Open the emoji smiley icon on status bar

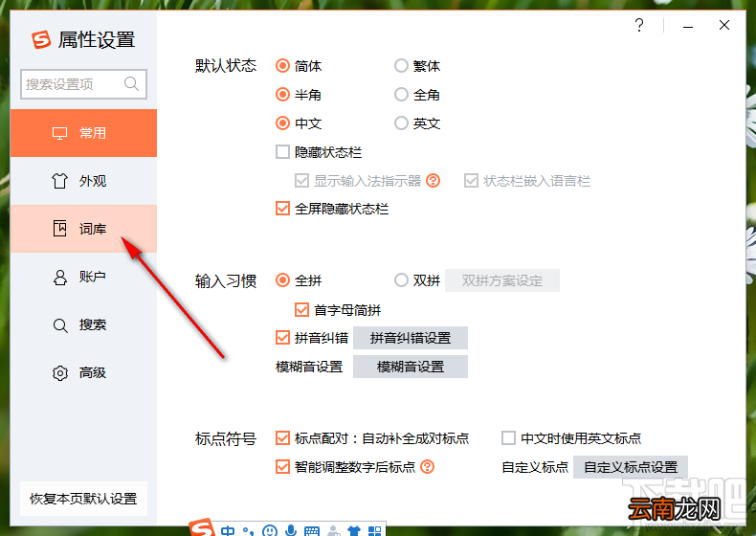click(270, 530)
